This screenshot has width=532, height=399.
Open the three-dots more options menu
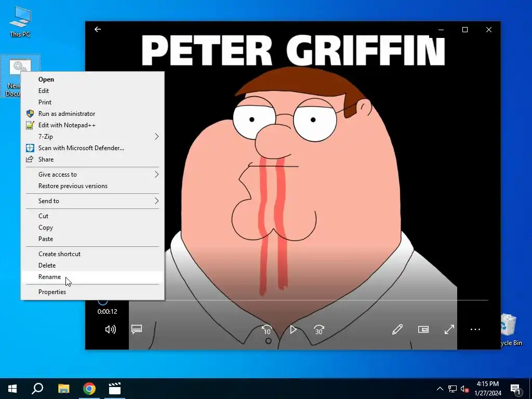pyautogui.click(x=475, y=329)
